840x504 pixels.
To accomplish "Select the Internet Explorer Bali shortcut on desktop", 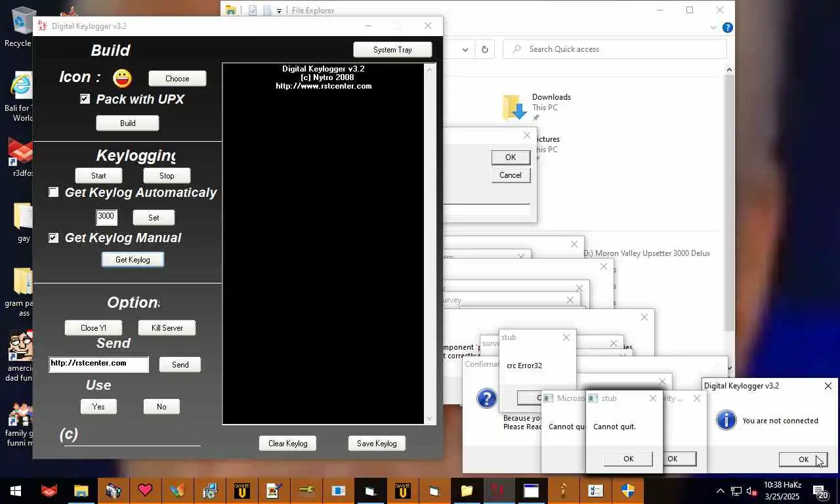I will pyautogui.click(x=22, y=96).
